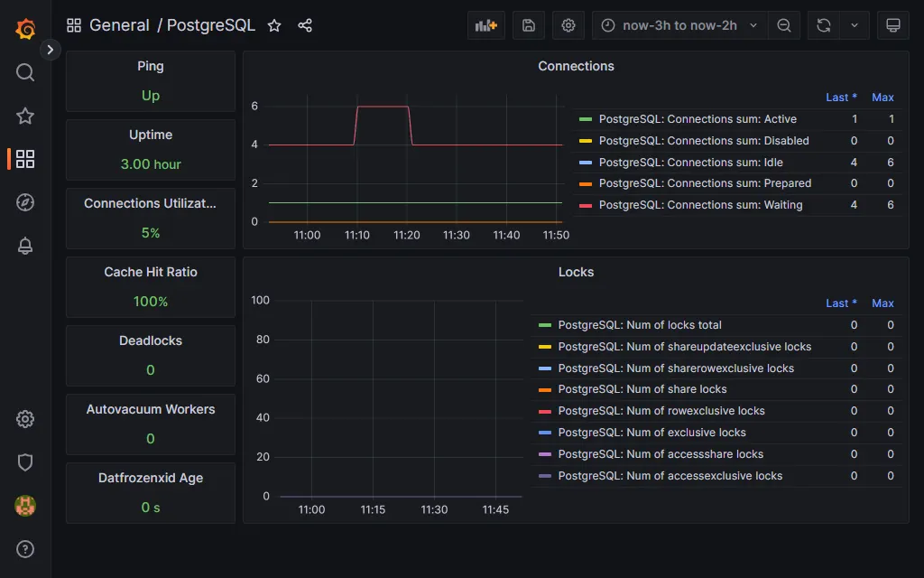Open the Datfrozenxid Age panel title

(x=151, y=478)
